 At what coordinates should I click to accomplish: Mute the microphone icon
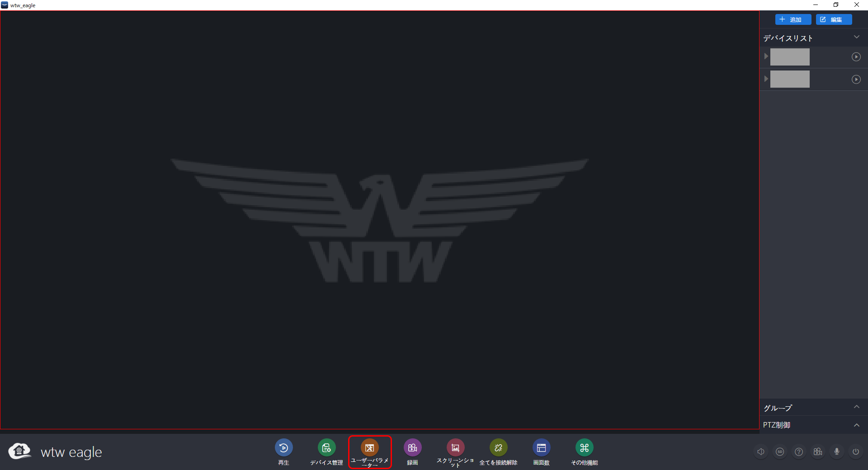click(837, 451)
